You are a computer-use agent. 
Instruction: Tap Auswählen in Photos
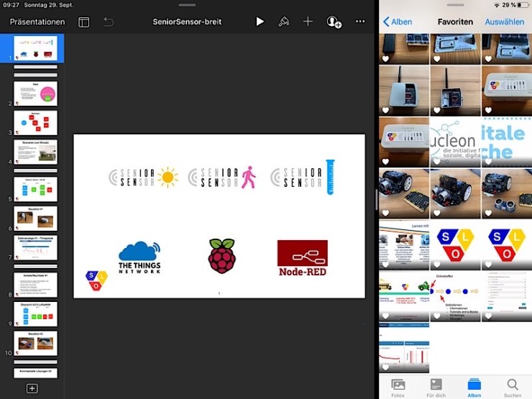tap(505, 22)
